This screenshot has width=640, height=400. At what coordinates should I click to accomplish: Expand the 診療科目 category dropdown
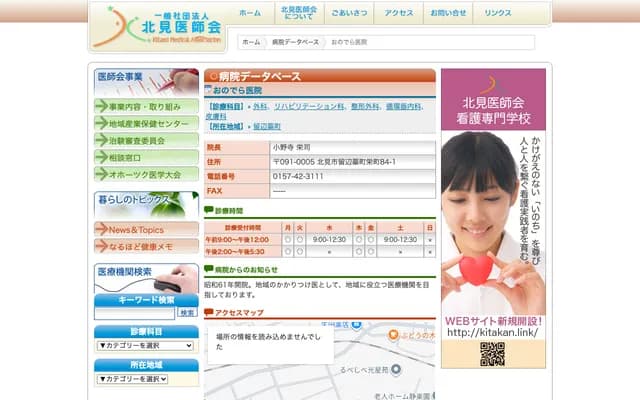click(x=146, y=345)
